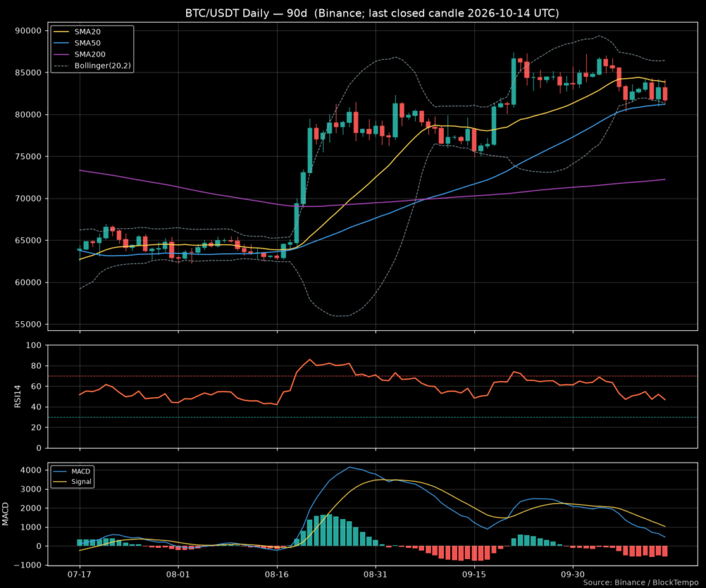
Task: Click the 4000 tick on the MACD axis
Action: click(31, 470)
